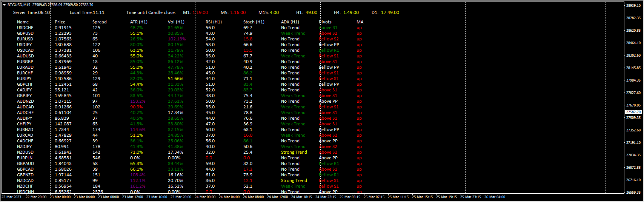Click the AUDNZD ATR value 153.2%

(x=138, y=101)
